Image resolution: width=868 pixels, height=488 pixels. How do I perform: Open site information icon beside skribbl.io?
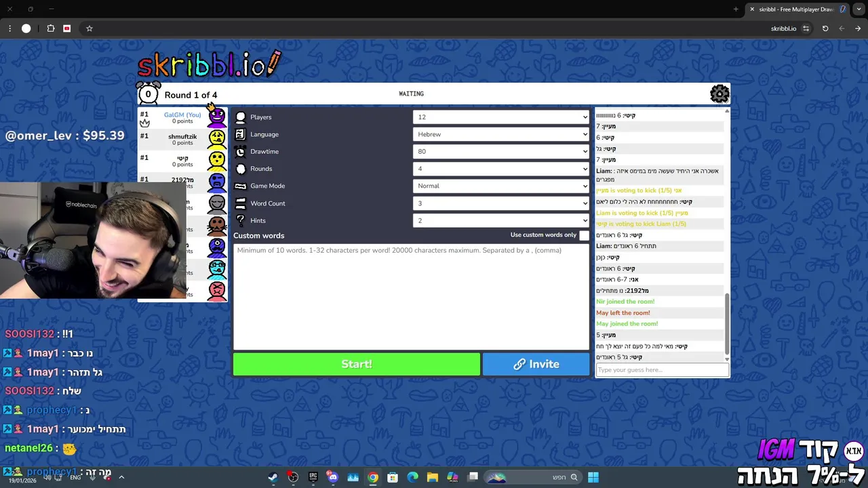(806, 28)
